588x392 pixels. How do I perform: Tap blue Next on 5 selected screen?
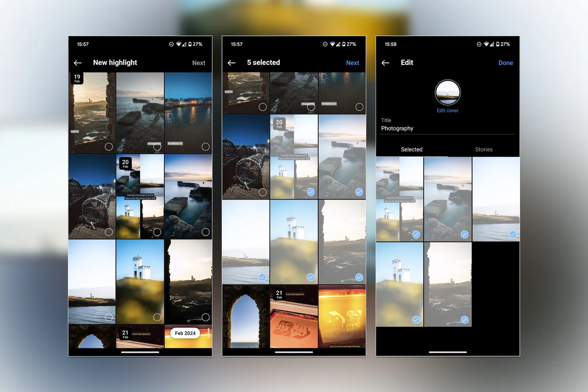pyautogui.click(x=353, y=63)
